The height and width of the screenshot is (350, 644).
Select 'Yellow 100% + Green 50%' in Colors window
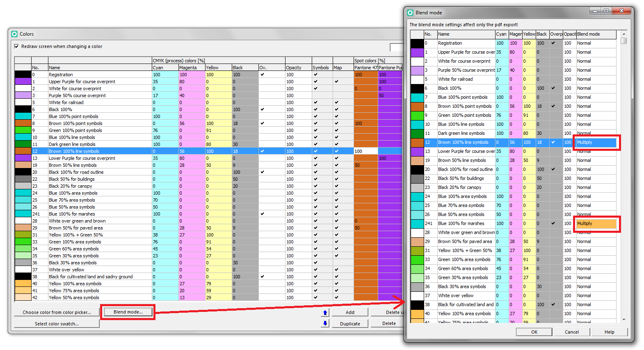pos(76,235)
